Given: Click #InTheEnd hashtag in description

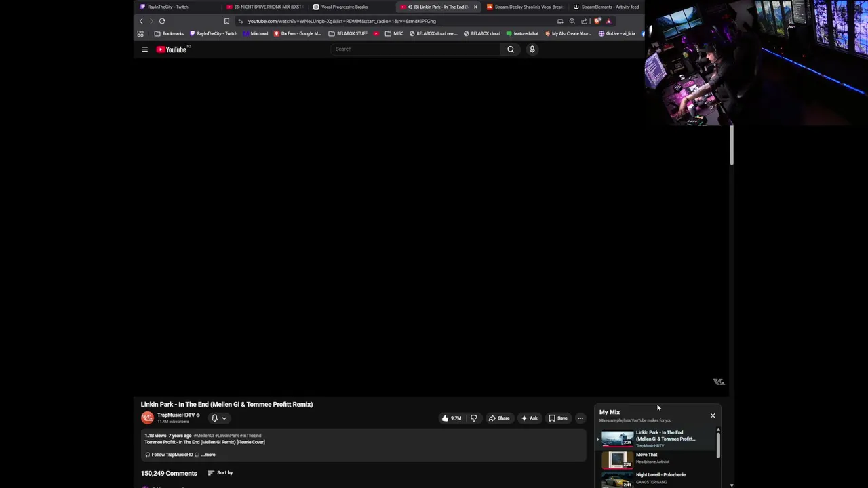Looking at the screenshot, I should click(251, 436).
